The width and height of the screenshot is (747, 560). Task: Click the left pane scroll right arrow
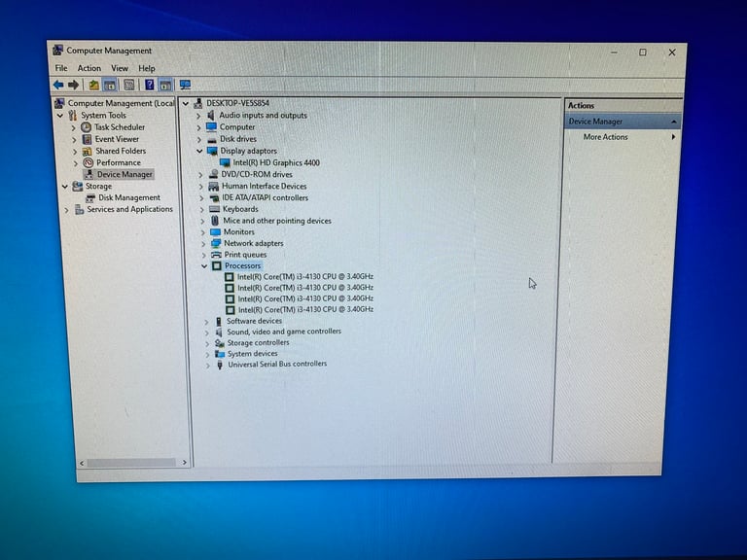point(185,463)
